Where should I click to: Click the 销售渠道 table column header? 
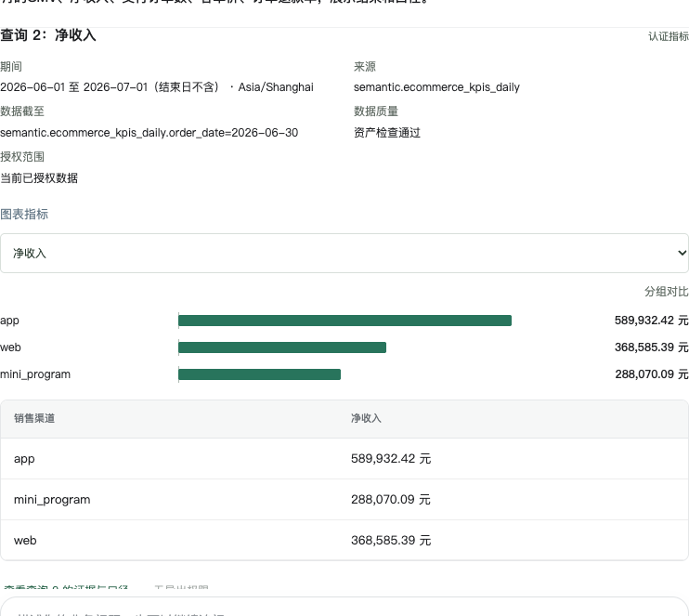coord(34,418)
